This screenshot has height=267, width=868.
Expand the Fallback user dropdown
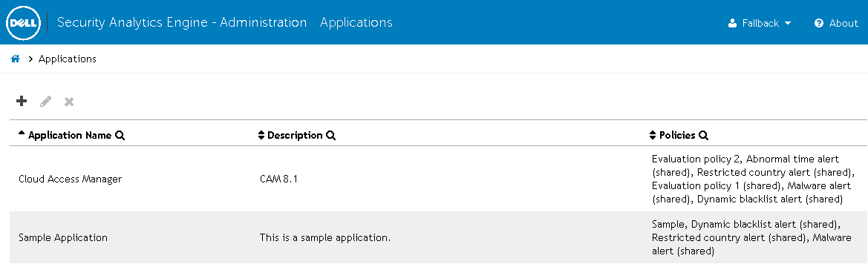click(760, 23)
